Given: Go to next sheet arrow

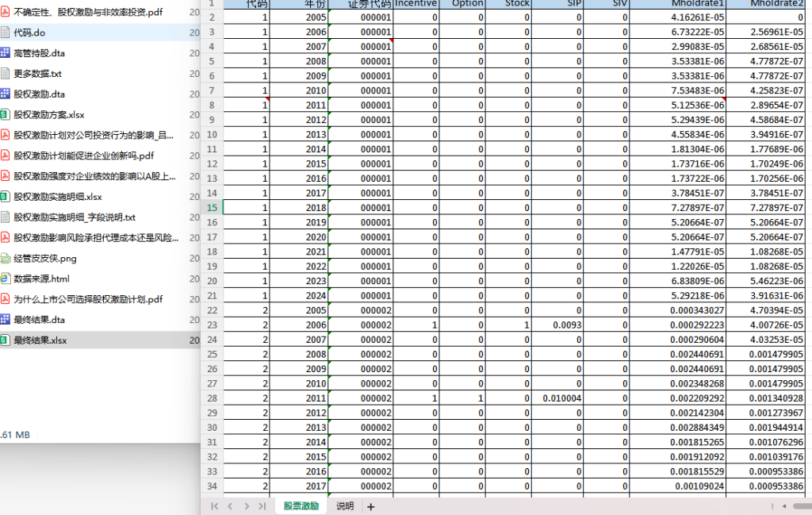Looking at the screenshot, I should click(247, 506).
